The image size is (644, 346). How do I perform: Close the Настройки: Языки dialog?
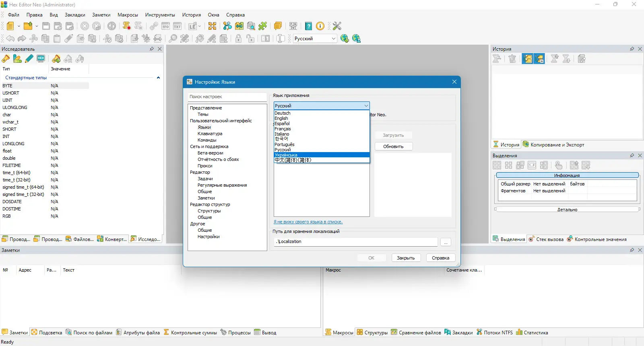click(x=454, y=82)
